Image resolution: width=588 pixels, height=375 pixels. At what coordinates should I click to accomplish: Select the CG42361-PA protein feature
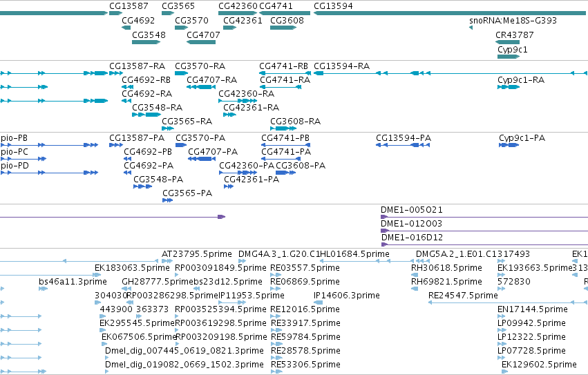click(x=229, y=186)
